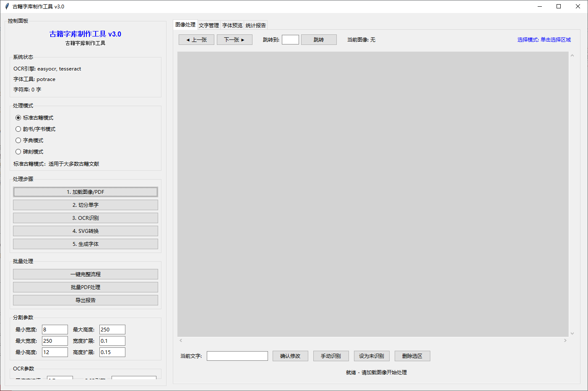The width and height of the screenshot is (588, 391).
Task: Click 5. 生成字体 to generate font
Action: 86,244
